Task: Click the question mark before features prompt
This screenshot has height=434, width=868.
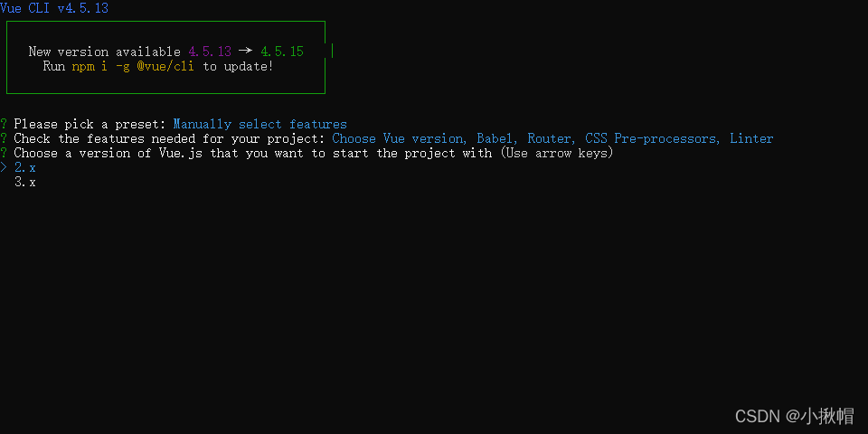Action: pyautogui.click(x=4, y=138)
